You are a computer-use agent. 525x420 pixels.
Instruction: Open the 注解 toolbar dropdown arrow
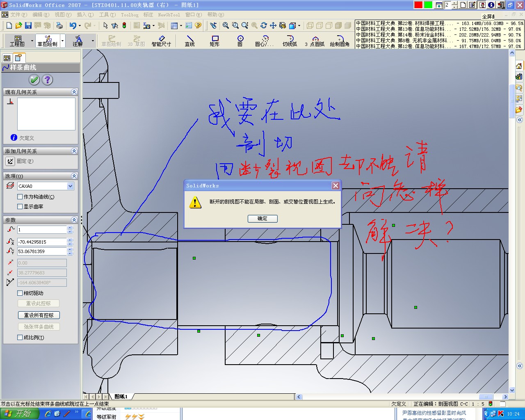pos(93,41)
